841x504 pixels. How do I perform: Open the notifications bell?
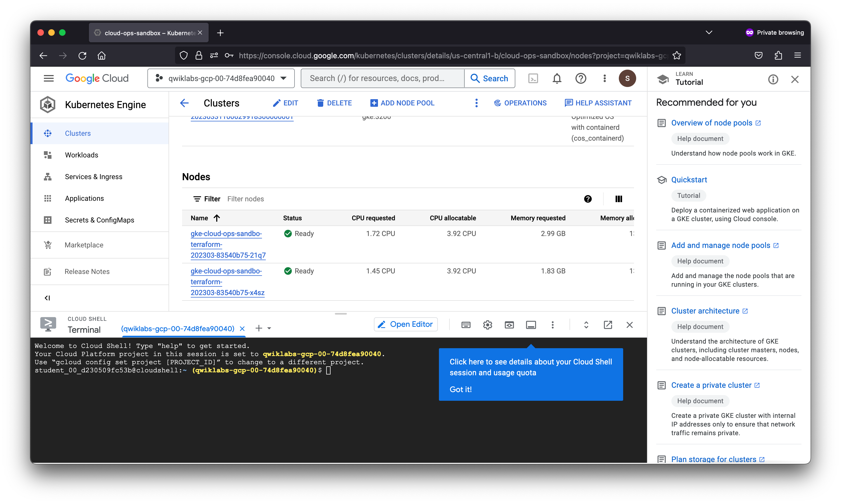(557, 79)
